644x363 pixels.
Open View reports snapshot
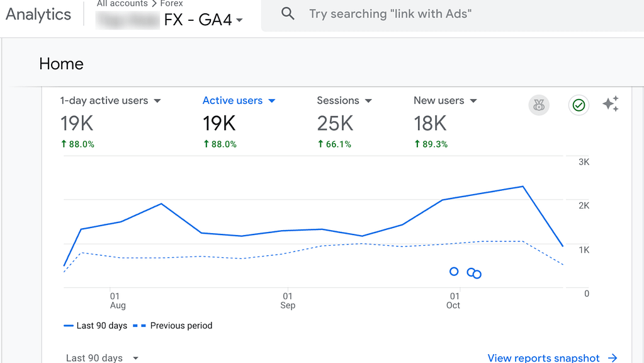click(543, 357)
